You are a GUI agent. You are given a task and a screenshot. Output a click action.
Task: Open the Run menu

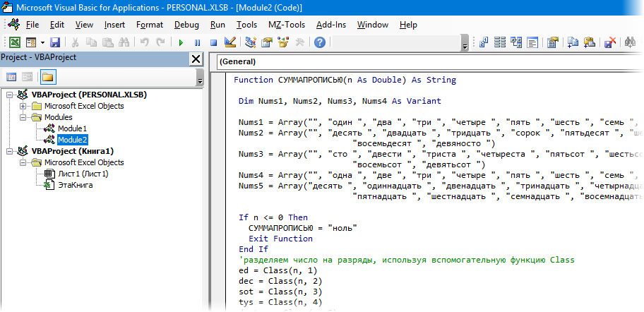[x=217, y=25]
